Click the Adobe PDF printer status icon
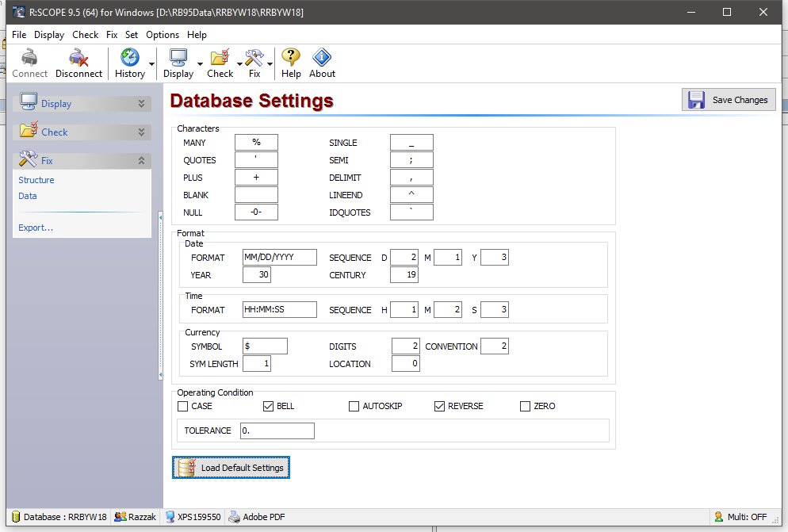This screenshot has height=532, width=788. [235, 517]
